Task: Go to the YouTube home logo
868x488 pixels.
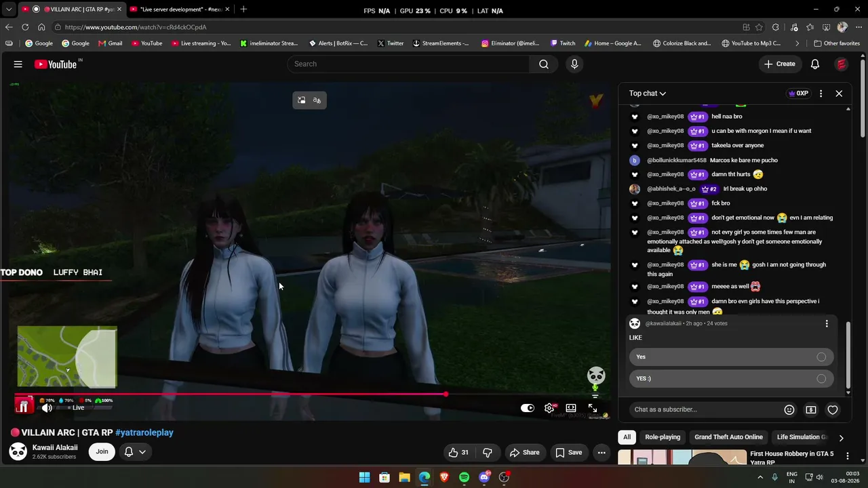Action: point(56,64)
